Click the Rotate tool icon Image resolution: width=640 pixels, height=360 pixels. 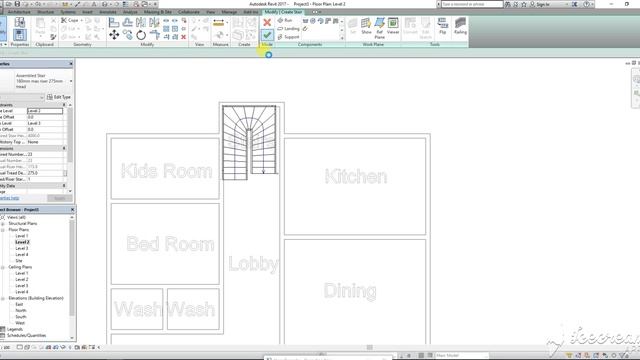141,35
